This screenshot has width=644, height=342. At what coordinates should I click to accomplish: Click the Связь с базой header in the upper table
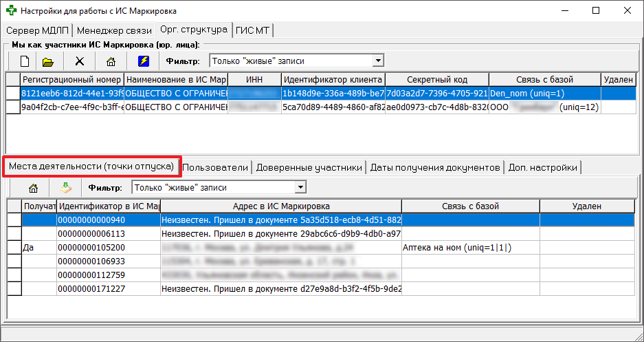click(545, 80)
